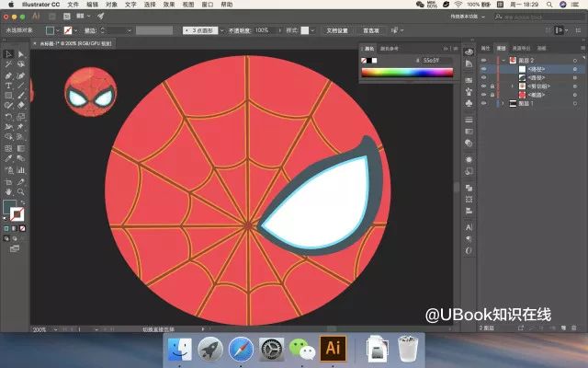Toggle visibility of the ellipse sublayer
This screenshot has height=368, width=588.
[484, 95]
